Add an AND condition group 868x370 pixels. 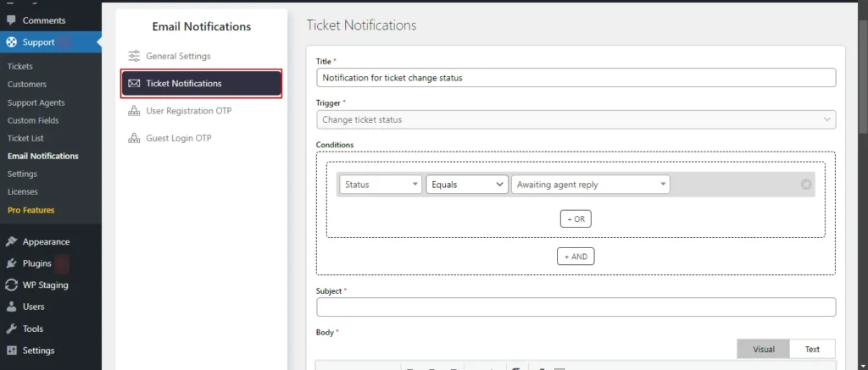(x=576, y=257)
